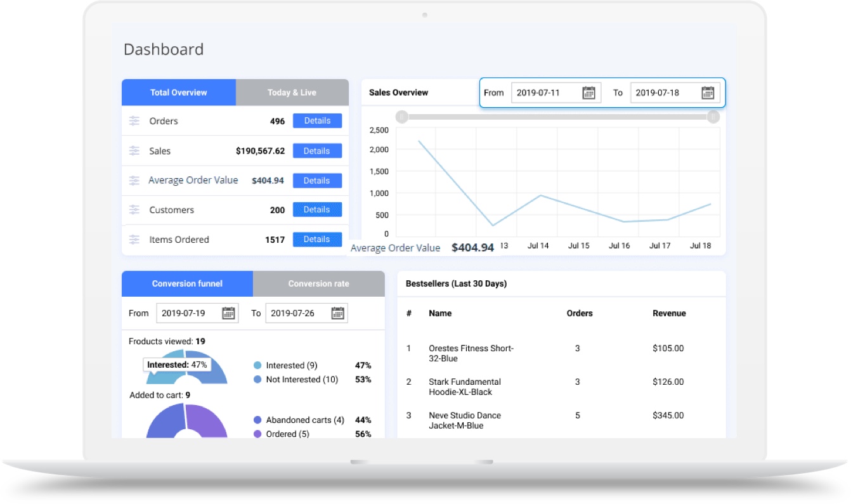Viewport: 851px width, 504px height.
Task: Click the Name column header in Bestsellers
Action: pyautogui.click(x=440, y=313)
